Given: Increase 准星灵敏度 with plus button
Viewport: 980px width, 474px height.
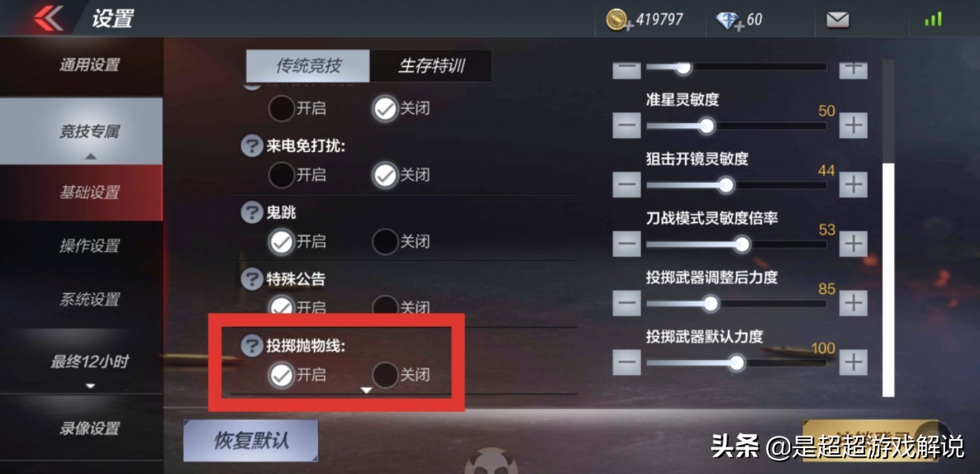Looking at the screenshot, I should click(x=854, y=125).
